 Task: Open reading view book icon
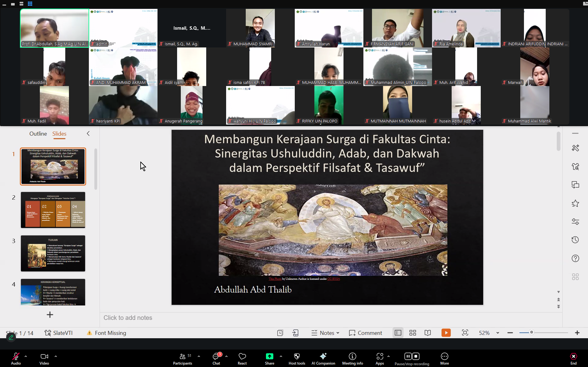click(428, 333)
